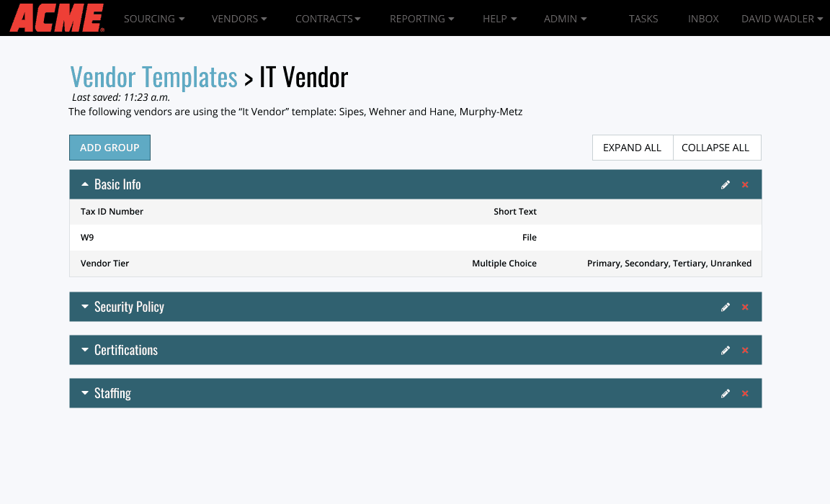Expand the Certifications section
830x504 pixels.
85,350
